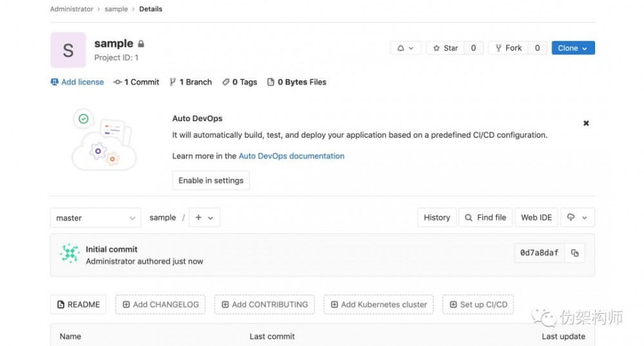The image size is (644, 346).
Task: Click the download source code icon
Action: pos(577,218)
